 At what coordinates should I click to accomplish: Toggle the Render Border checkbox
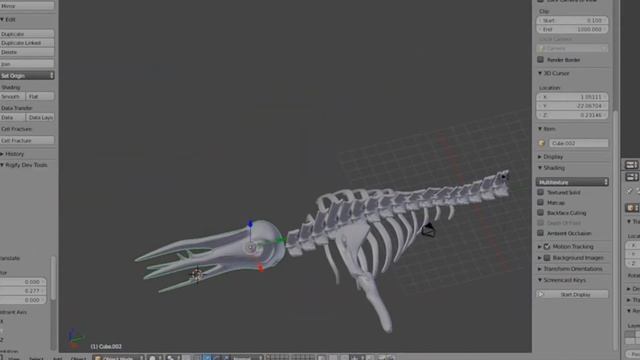tap(541, 60)
